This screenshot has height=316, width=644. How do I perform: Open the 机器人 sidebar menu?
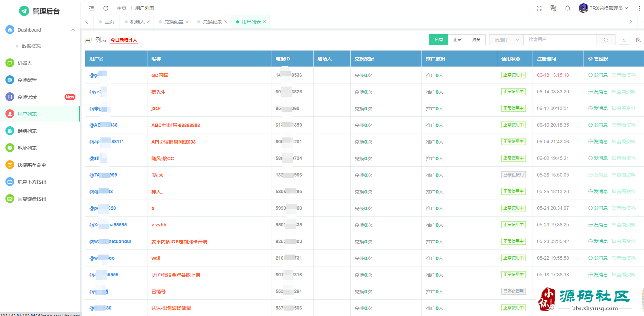(x=25, y=63)
